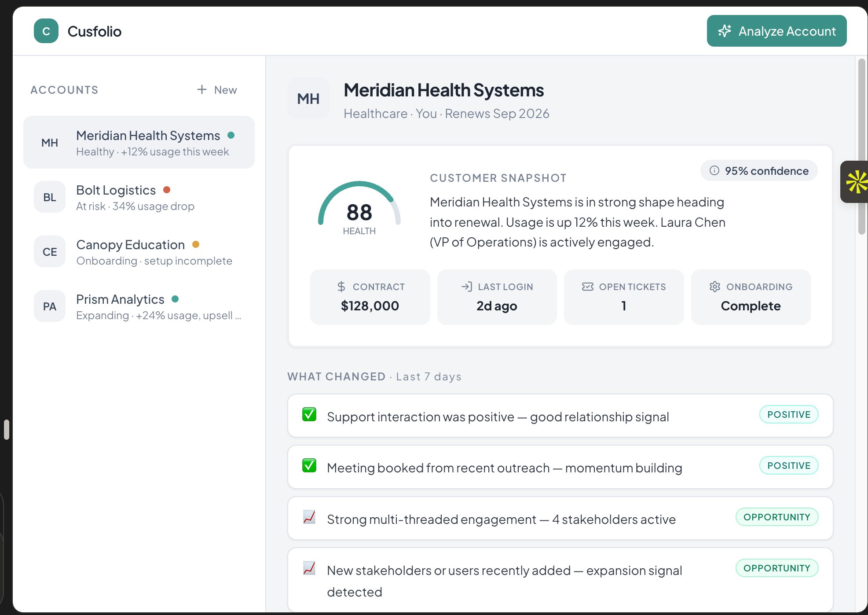Screen dimensions: 868x615
Task: Click the gear icon on Onboarding tile
Action: [x=715, y=287]
